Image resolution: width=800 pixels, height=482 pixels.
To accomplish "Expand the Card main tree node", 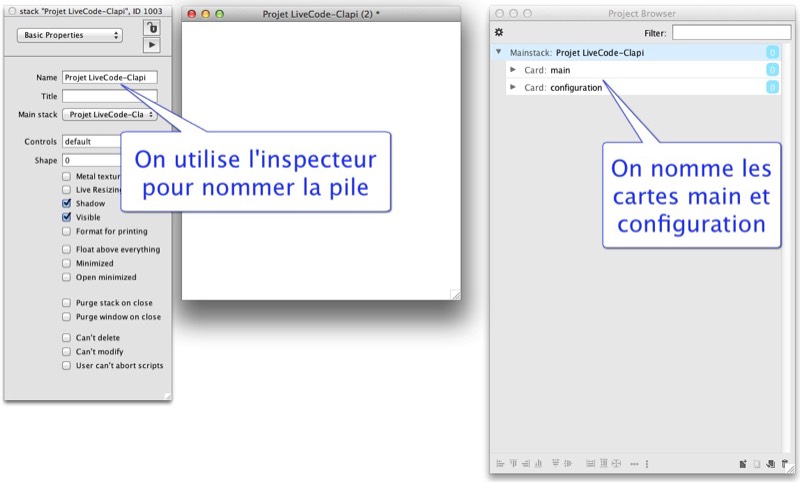I will click(x=512, y=70).
